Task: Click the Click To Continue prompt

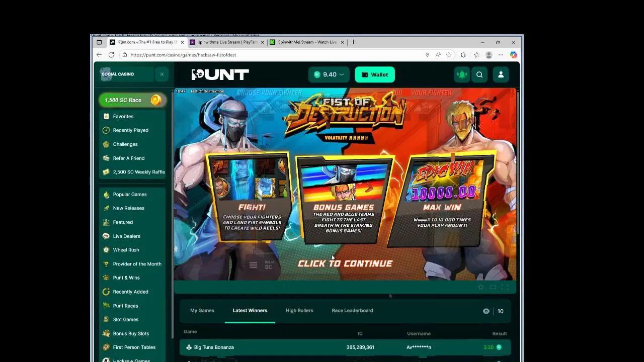Action: tap(345, 263)
